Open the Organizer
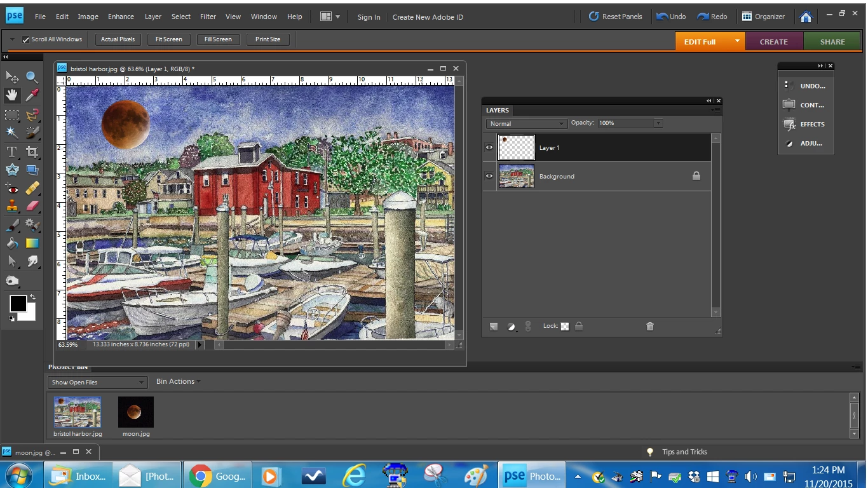 pos(763,17)
